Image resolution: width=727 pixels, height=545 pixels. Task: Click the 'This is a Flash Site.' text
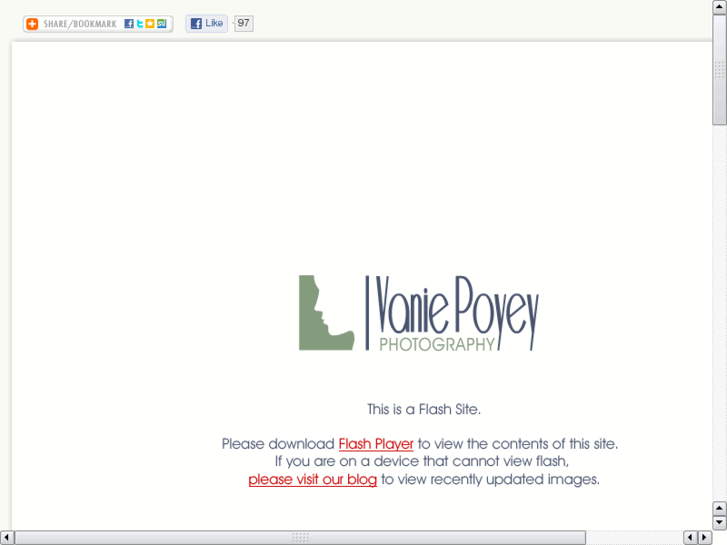click(424, 409)
